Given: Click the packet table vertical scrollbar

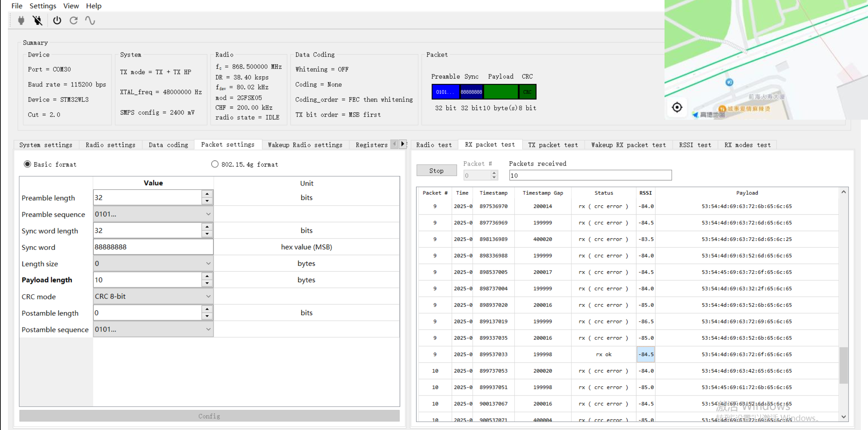Looking at the screenshot, I should [x=844, y=366].
